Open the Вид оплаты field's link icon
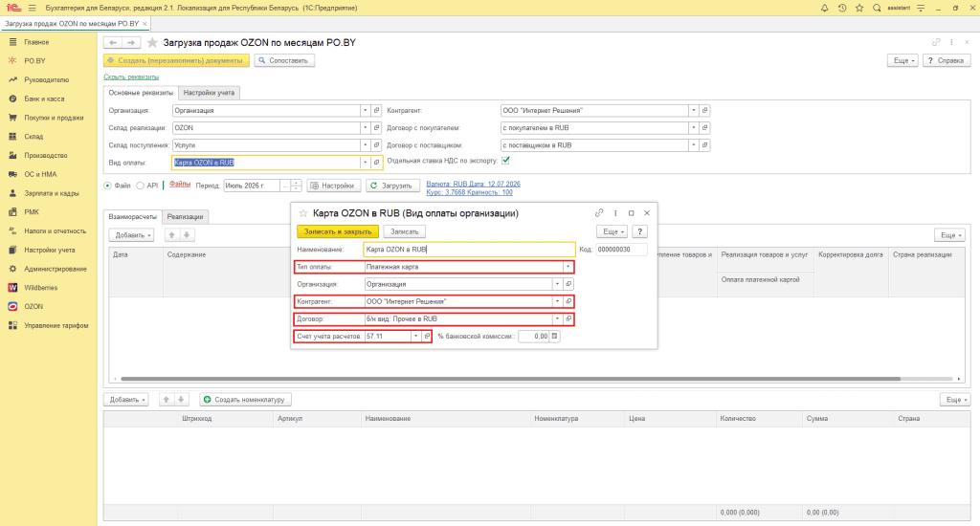Image resolution: width=980 pixels, height=526 pixels. (376, 163)
